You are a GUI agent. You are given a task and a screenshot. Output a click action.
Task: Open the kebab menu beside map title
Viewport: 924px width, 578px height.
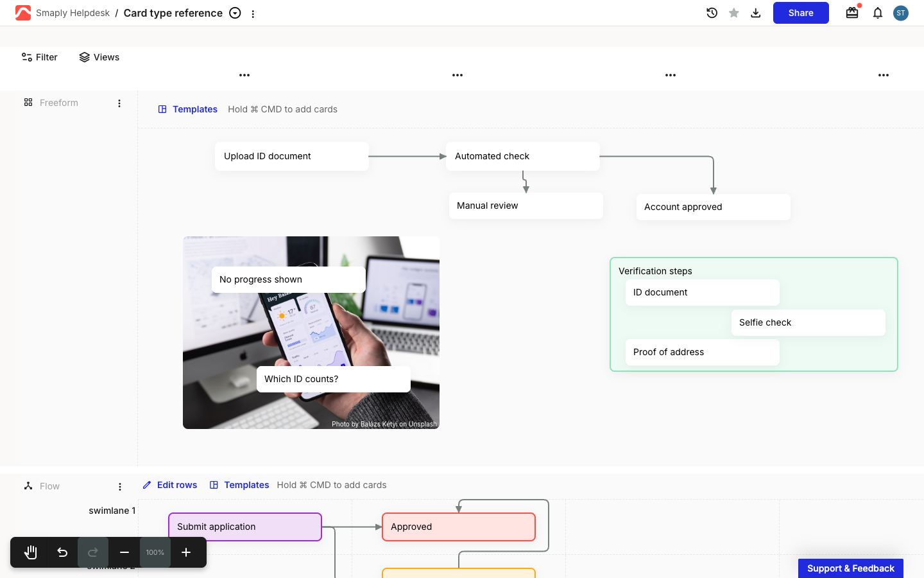click(253, 13)
